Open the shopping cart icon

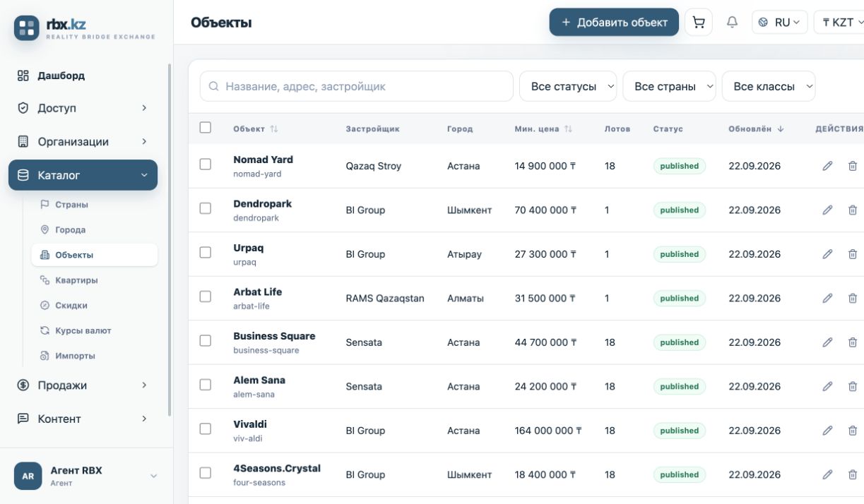(x=699, y=23)
